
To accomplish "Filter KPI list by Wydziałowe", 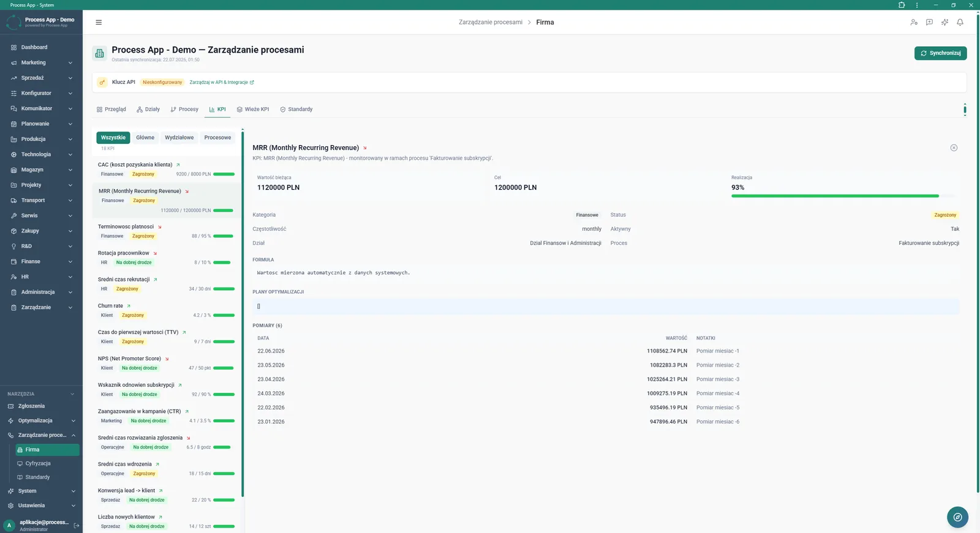I will pos(179,138).
